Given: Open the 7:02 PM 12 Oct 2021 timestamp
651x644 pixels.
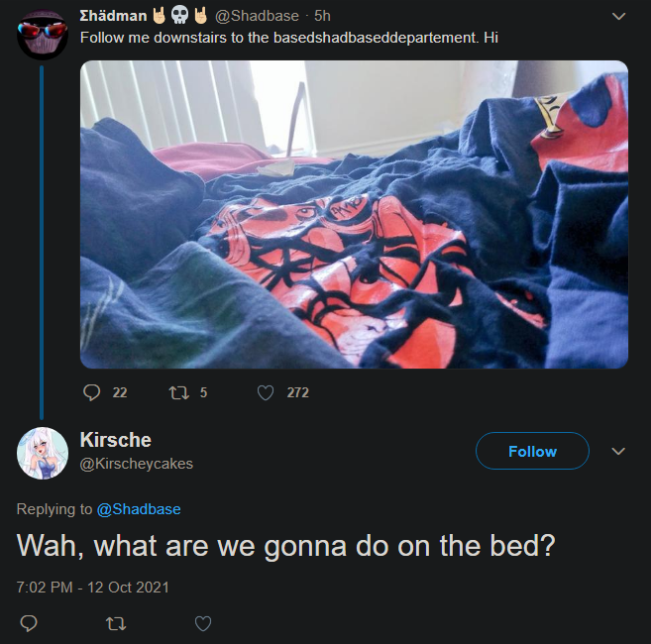Looking at the screenshot, I should [93, 588].
